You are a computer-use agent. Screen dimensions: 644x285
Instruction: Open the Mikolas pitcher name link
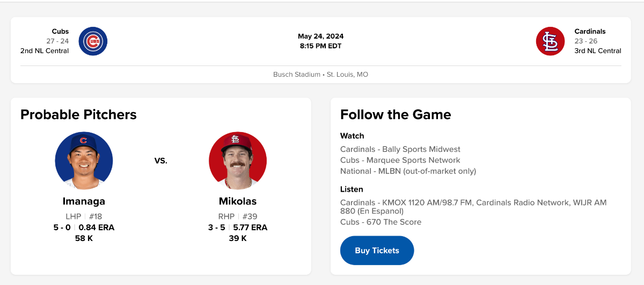tap(238, 202)
